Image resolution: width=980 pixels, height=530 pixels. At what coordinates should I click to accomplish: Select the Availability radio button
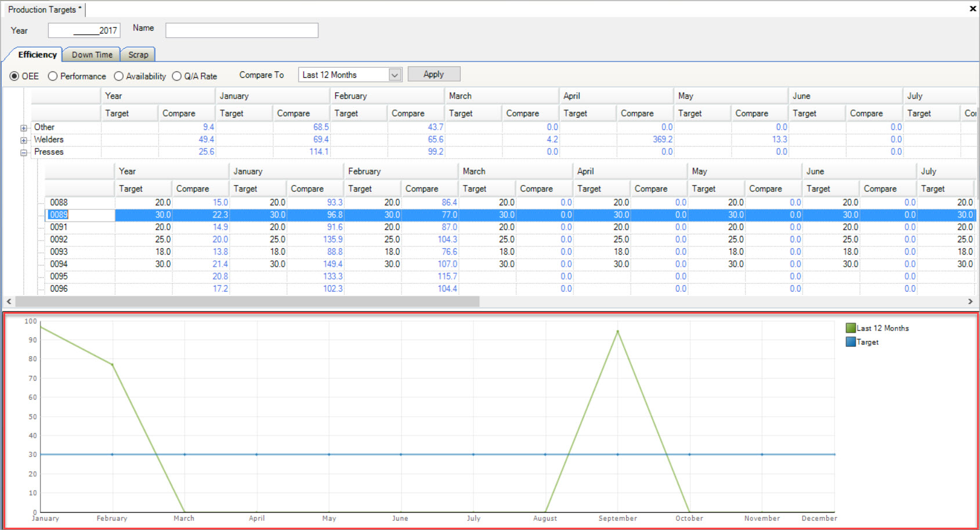(119, 76)
